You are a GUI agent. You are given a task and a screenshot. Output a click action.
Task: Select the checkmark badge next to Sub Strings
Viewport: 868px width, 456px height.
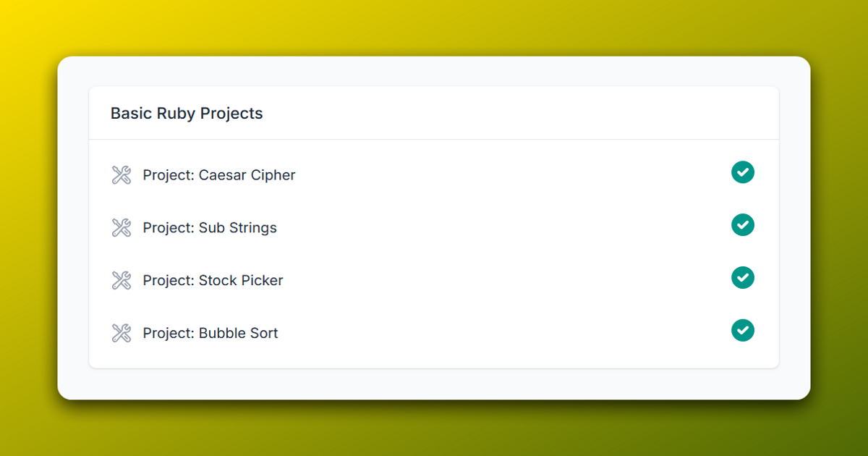click(x=743, y=225)
